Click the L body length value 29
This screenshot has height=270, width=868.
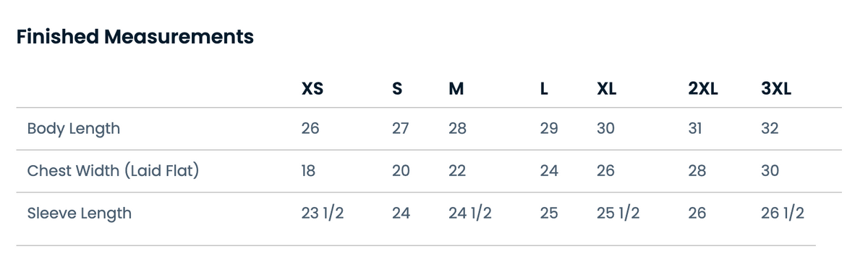[x=549, y=129]
